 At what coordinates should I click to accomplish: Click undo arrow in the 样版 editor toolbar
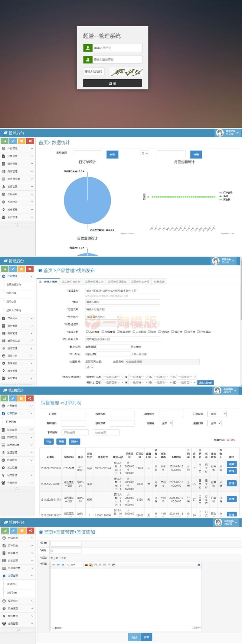click(58, 565)
